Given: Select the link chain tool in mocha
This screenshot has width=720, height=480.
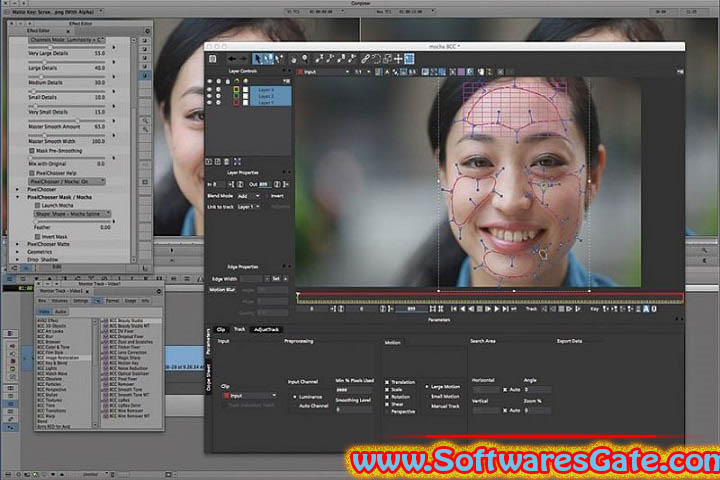Looking at the screenshot, I should click(x=365, y=59).
